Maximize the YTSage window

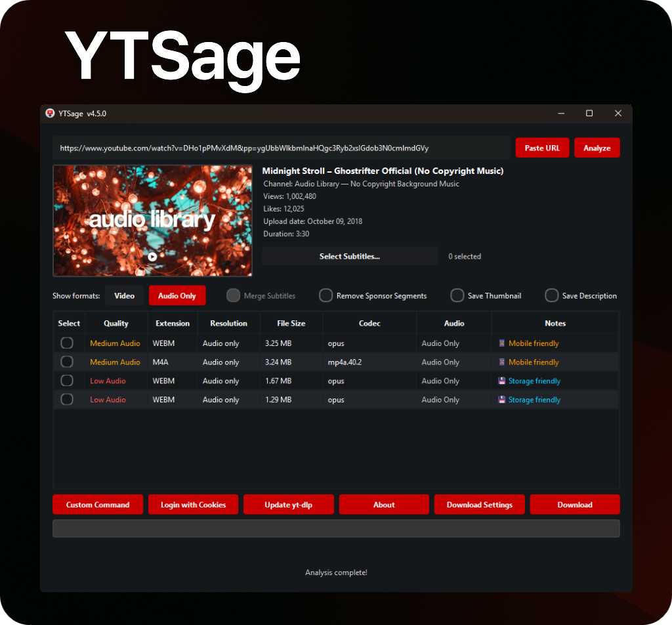pos(589,113)
